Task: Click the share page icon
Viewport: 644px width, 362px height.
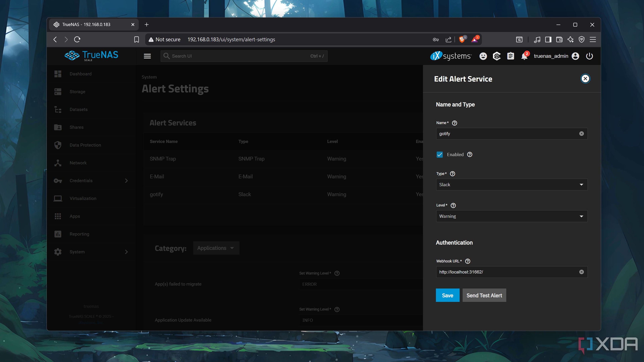Action: coord(448,39)
